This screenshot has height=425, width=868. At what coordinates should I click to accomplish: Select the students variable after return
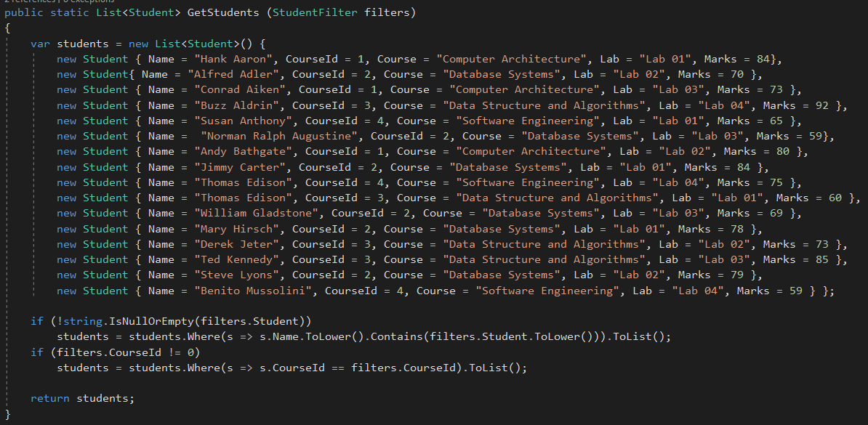pyautogui.click(x=103, y=398)
